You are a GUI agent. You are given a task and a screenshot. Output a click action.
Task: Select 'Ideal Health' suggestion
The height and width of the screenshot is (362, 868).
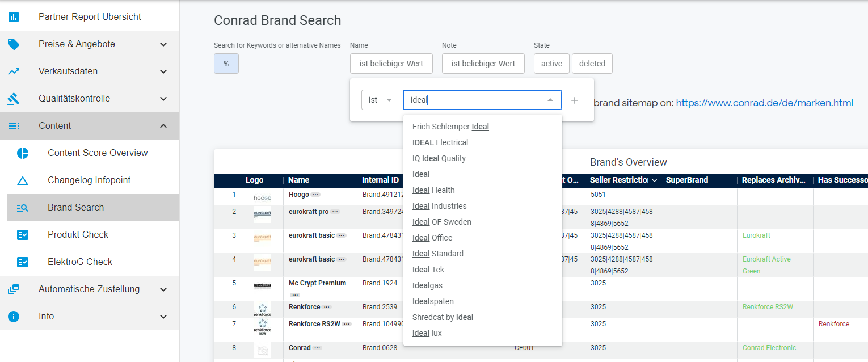click(483, 190)
